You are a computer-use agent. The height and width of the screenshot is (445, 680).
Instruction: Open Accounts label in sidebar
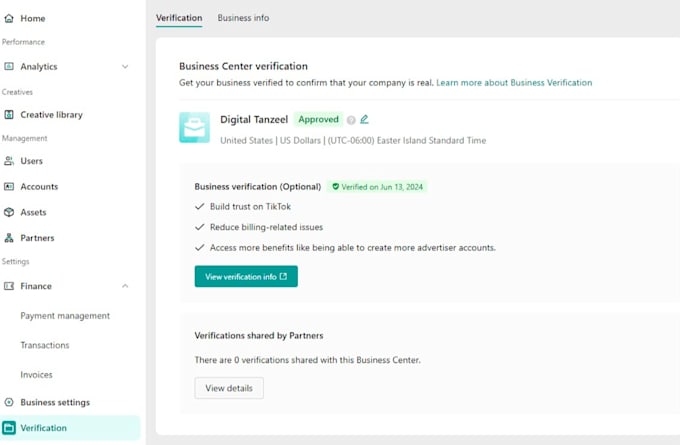point(39,187)
